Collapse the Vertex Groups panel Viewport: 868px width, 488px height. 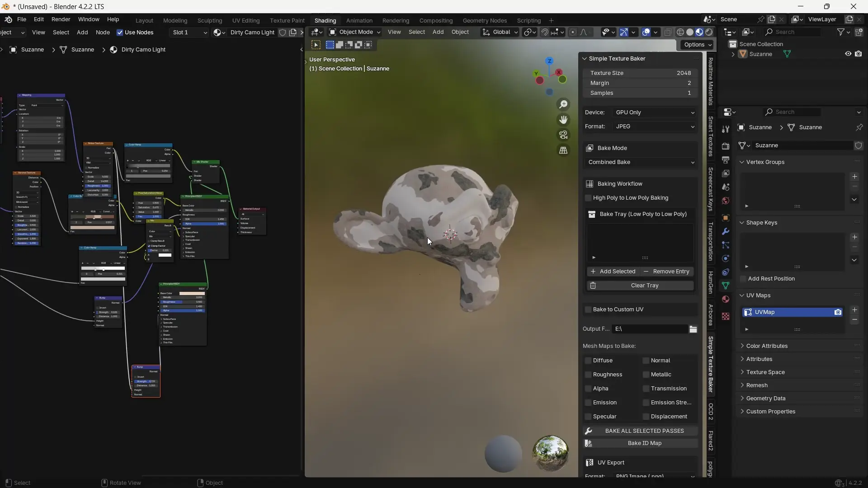pyautogui.click(x=765, y=162)
